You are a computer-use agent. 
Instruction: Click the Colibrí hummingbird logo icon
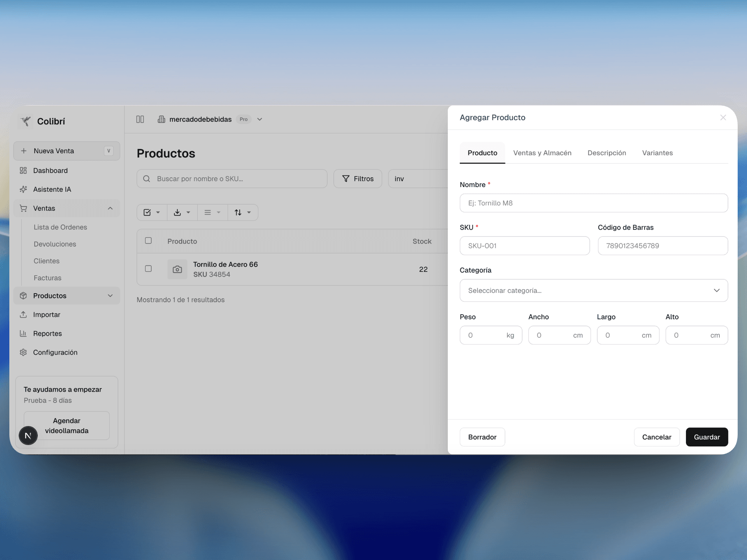tap(26, 121)
